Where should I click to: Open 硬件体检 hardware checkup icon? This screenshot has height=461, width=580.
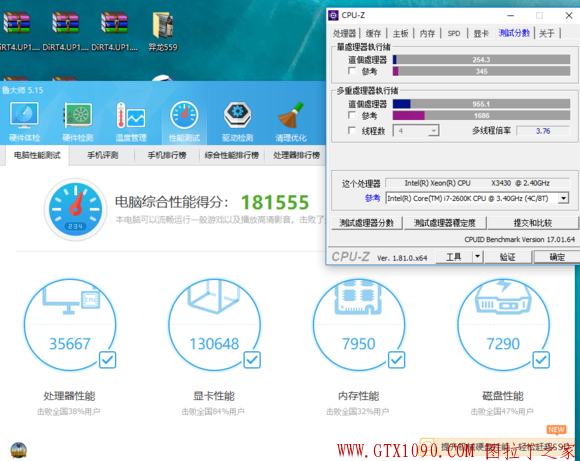point(24,122)
